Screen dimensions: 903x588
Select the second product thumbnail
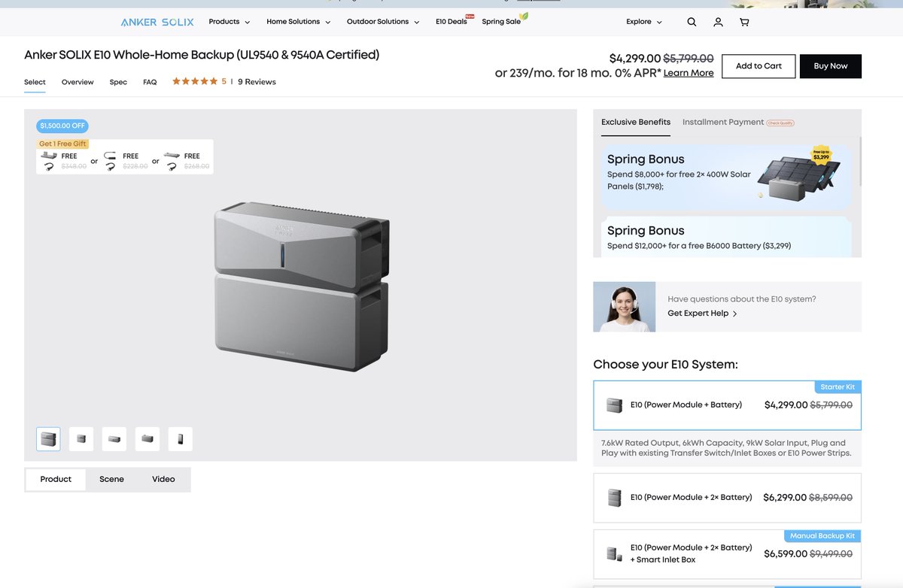click(81, 439)
